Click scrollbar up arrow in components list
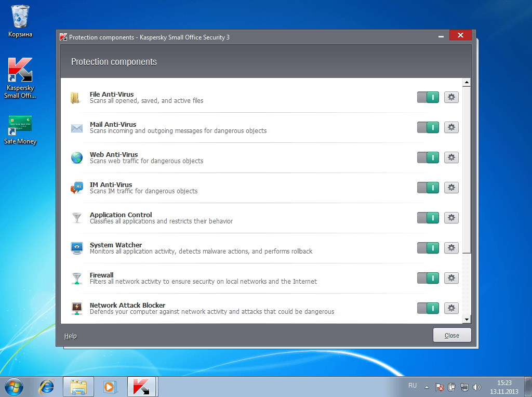 [x=467, y=82]
